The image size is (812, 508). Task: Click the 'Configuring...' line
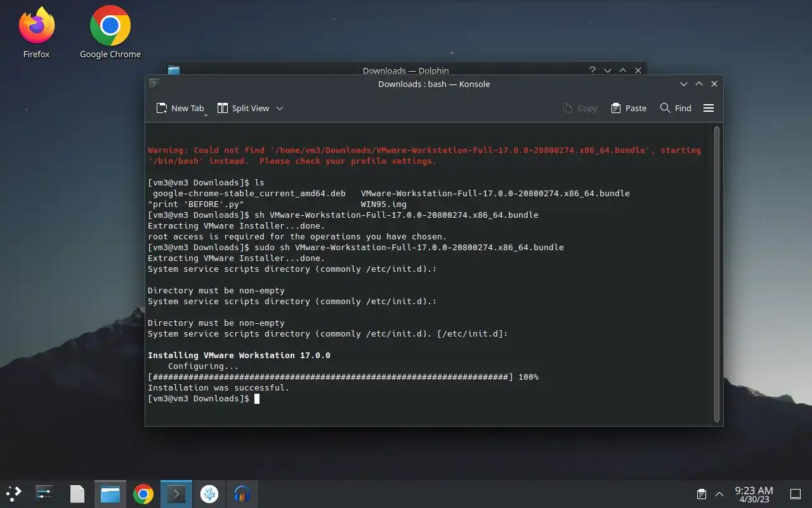tap(203, 366)
